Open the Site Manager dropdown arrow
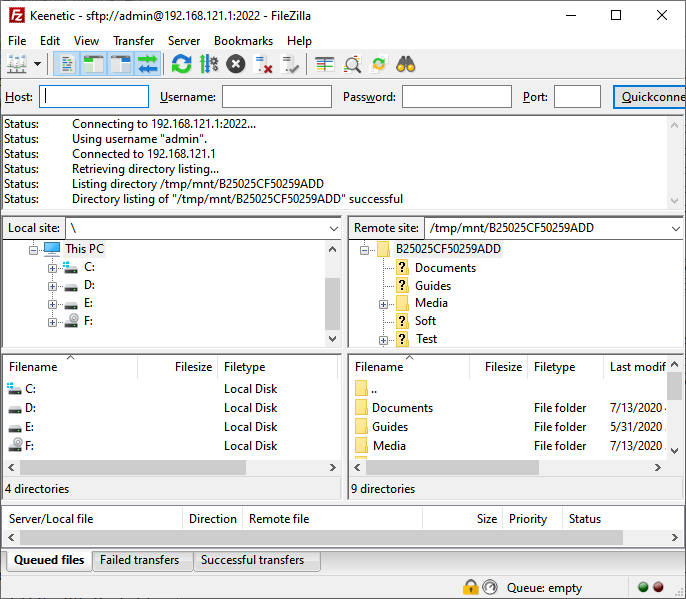686x599 pixels. (x=38, y=64)
